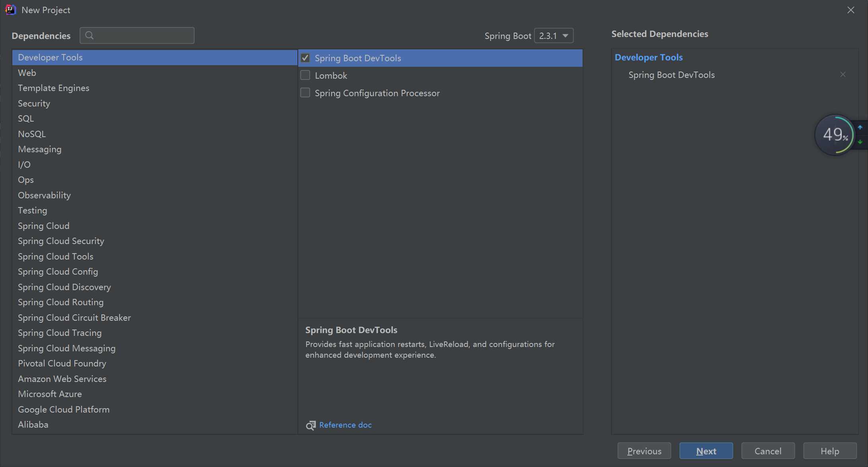868x467 pixels.
Task: Open the Template Engines category
Action: (x=155, y=88)
